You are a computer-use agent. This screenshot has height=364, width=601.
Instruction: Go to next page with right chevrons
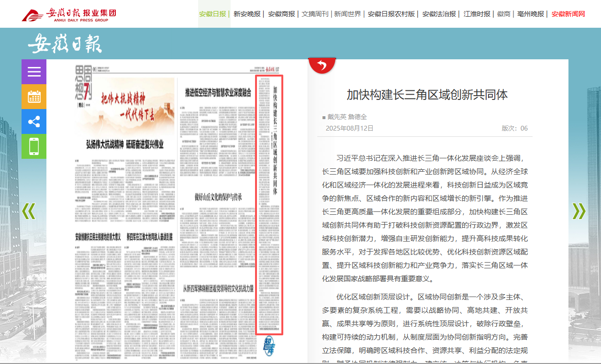(579, 211)
